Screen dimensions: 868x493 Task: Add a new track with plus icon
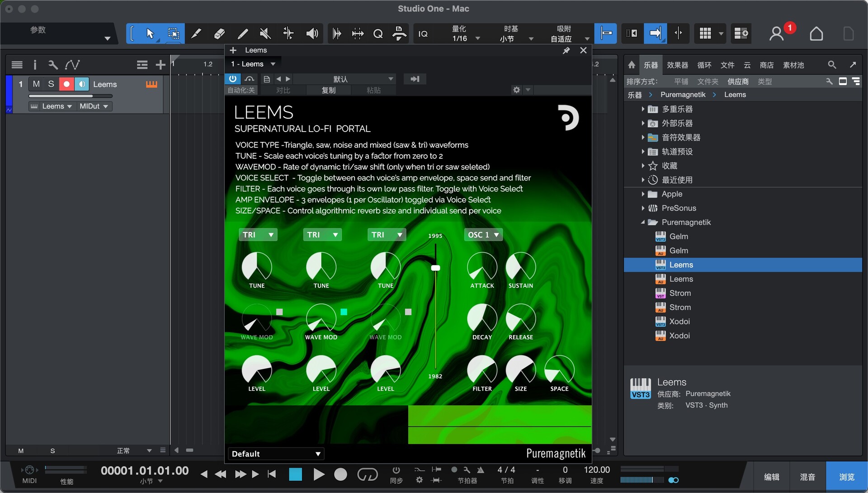pyautogui.click(x=160, y=65)
